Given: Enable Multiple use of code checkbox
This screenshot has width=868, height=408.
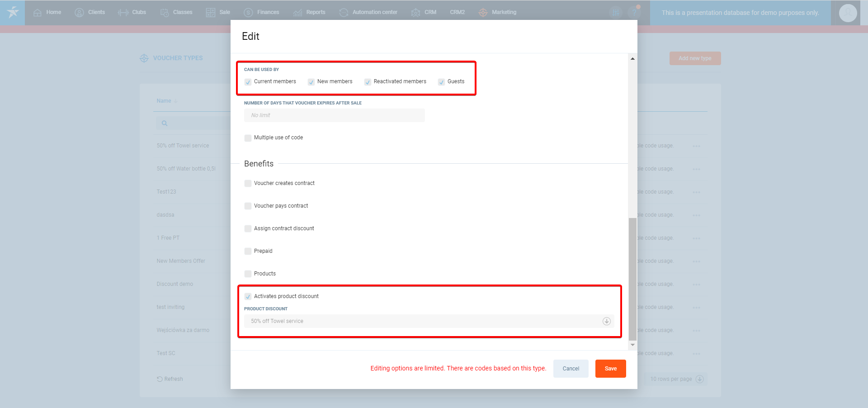Looking at the screenshot, I should coord(248,138).
